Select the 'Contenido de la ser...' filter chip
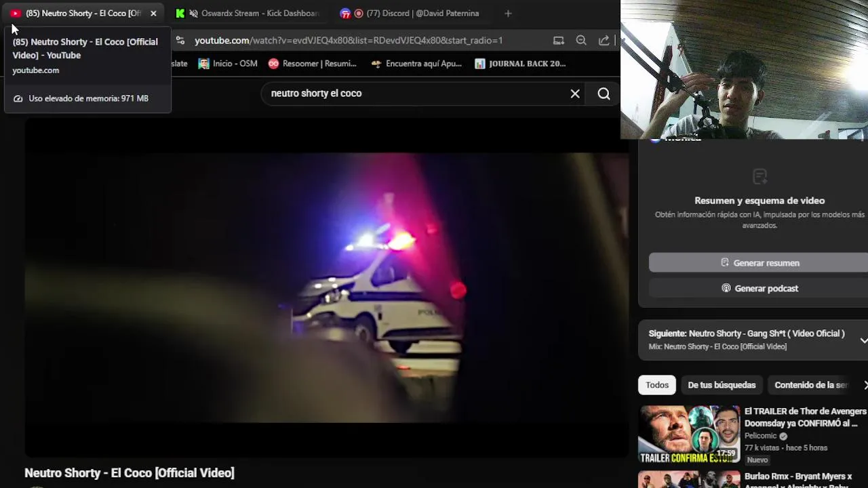Image resolution: width=868 pixels, height=488 pixels. [811, 385]
